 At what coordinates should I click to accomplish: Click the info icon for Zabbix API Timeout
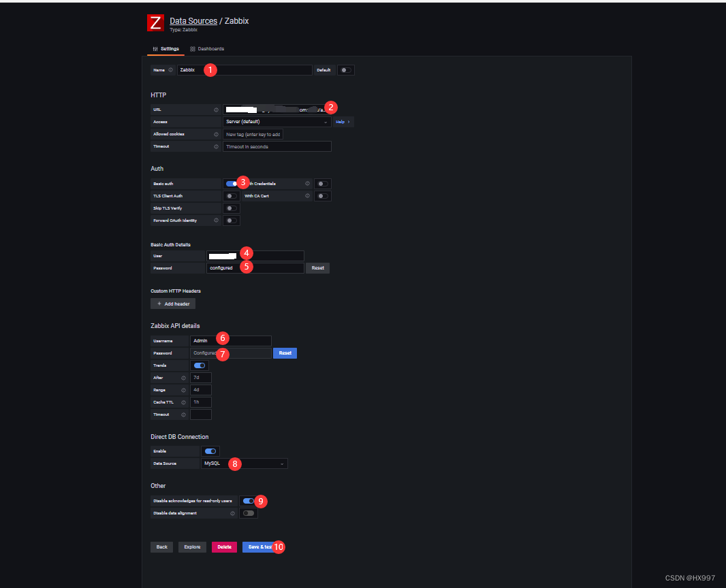pyautogui.click(x=183, y=414)
